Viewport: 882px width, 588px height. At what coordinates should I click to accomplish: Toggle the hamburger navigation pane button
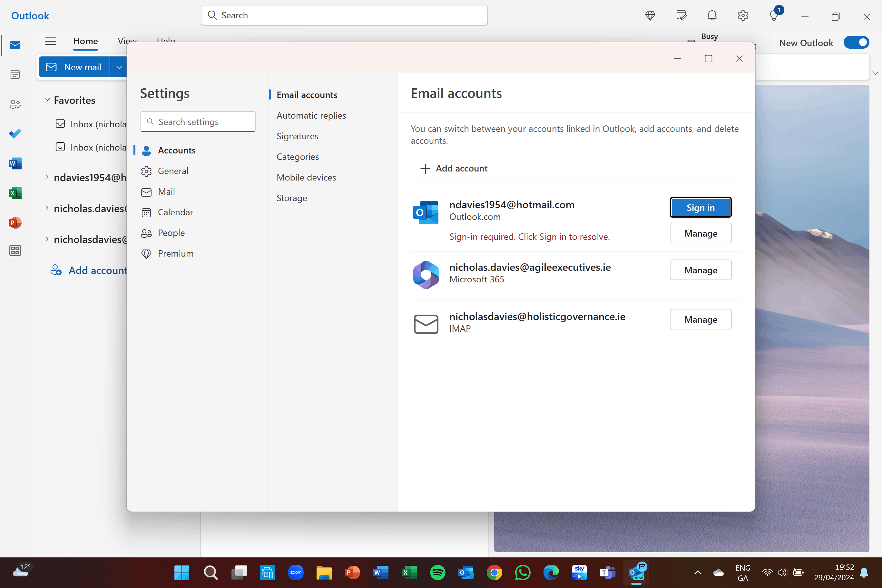point(51,41)
